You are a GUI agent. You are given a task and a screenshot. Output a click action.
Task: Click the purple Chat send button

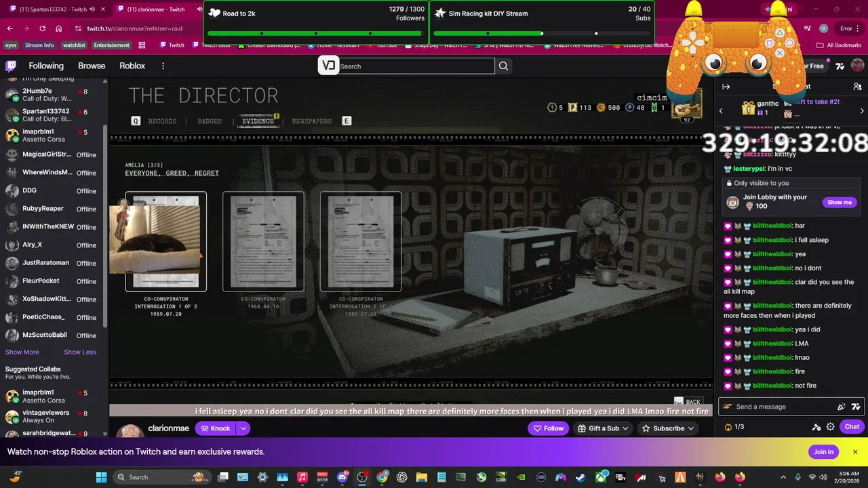pyautogui.click(x=852, y=427)
